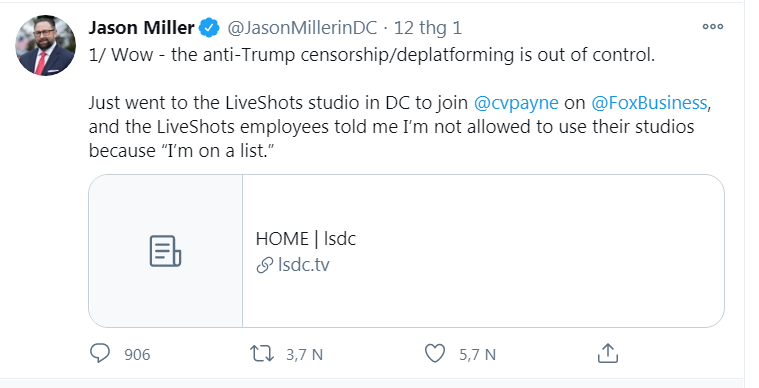Click the 5,7 N likes count

pyautogui.click(x=477, y=355)
